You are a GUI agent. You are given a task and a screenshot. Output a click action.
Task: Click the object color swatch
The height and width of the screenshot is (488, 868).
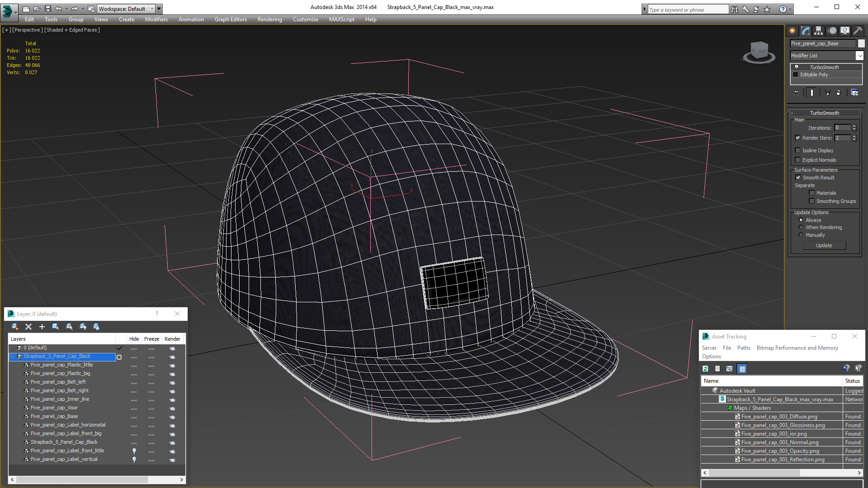tap(861, 43)
